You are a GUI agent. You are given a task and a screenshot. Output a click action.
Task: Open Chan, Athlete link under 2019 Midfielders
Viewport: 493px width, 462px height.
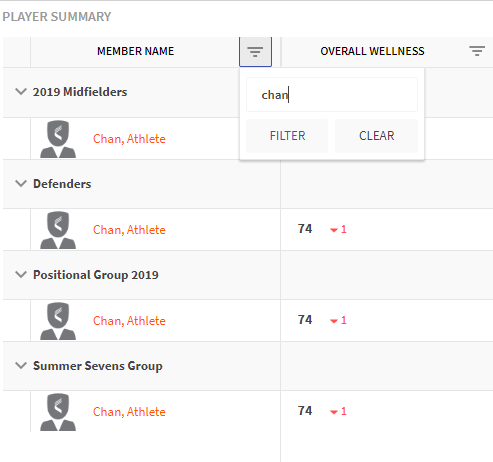point(129,139)
